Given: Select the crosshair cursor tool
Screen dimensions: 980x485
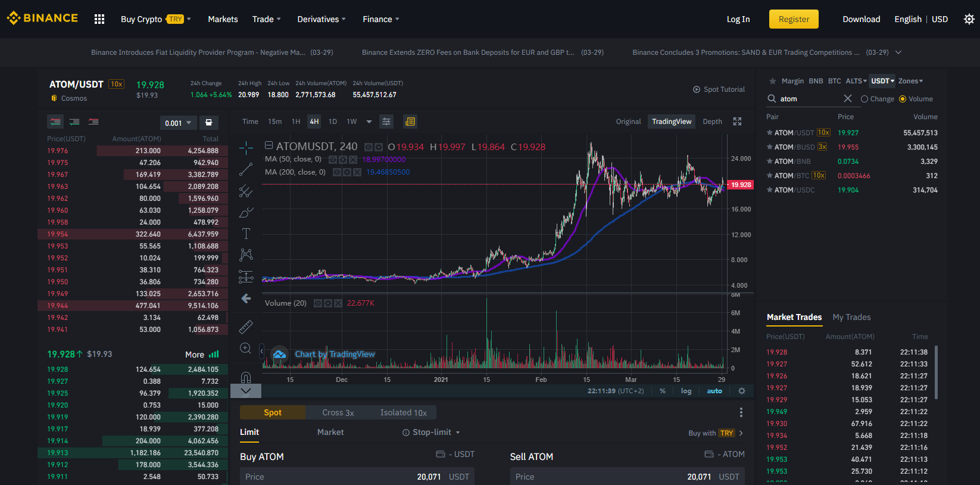Looking at the screenshot, I should (x=246, y=148).
